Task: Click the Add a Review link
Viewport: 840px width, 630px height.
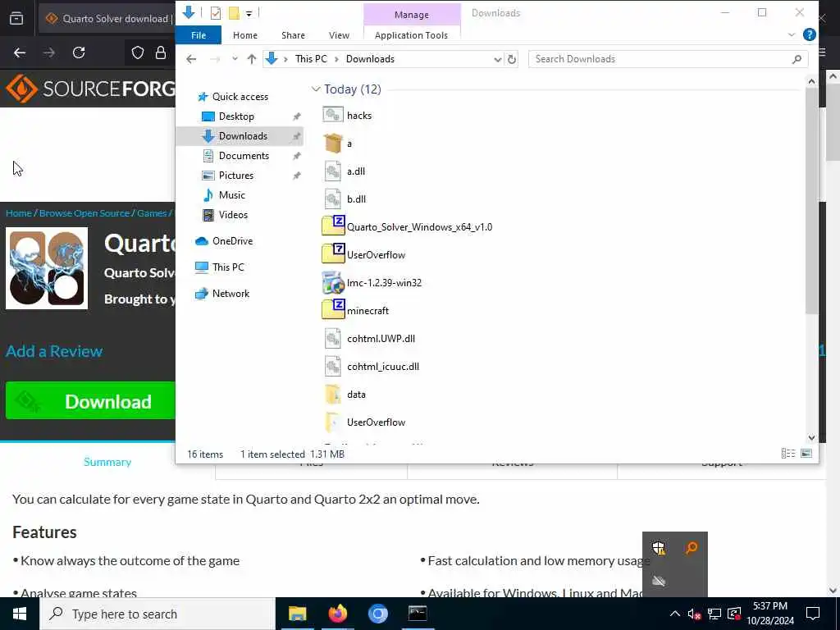Action: click(54, 351)
